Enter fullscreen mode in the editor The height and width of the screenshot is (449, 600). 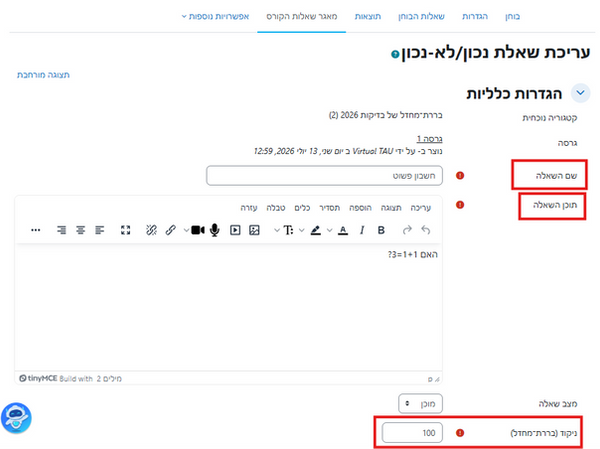[x=126, y=230]
